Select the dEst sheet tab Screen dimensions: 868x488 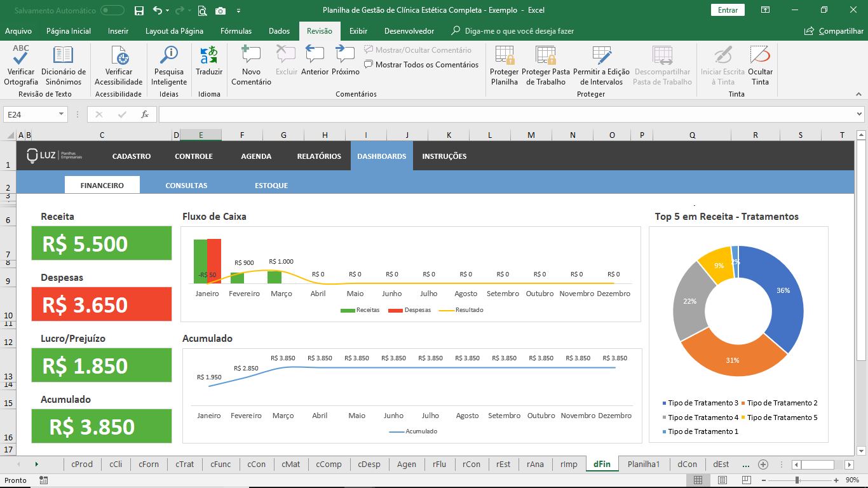pos(721,464)
